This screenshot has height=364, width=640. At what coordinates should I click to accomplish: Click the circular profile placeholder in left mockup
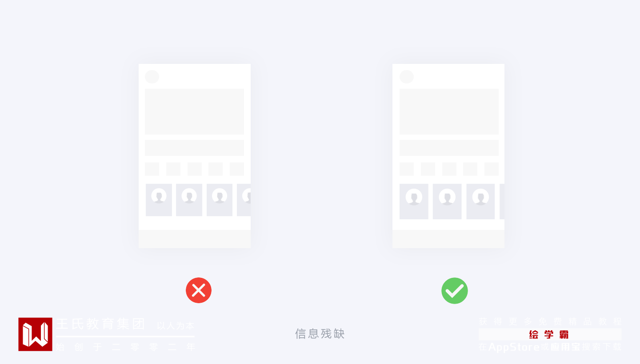point(152,77)
